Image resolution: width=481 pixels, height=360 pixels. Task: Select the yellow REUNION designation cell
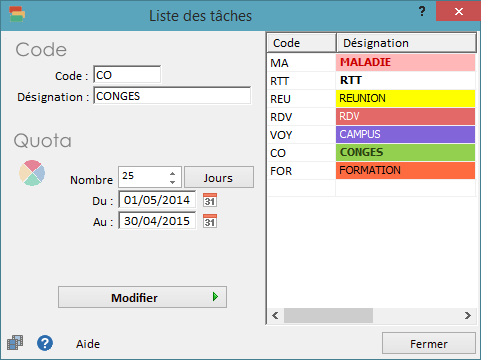click(405, 98)
